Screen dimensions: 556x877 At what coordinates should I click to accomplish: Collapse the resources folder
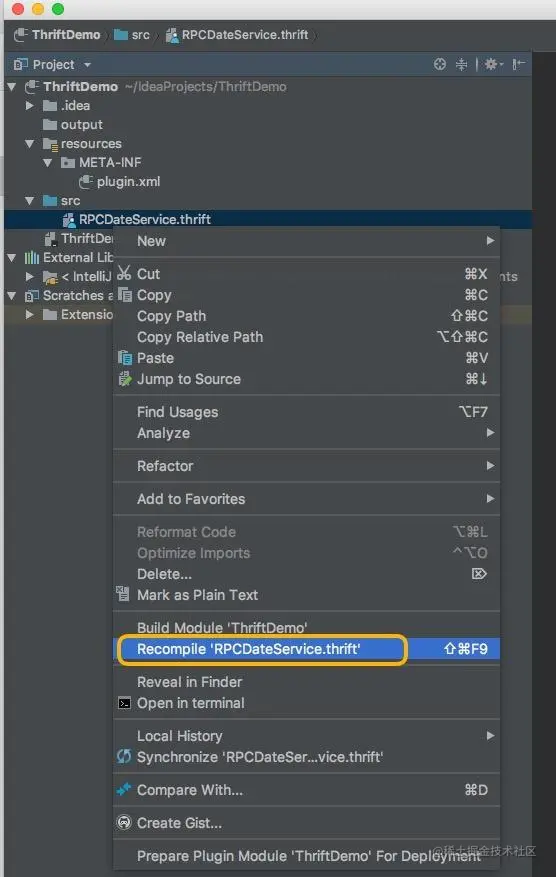coord(30,144)
